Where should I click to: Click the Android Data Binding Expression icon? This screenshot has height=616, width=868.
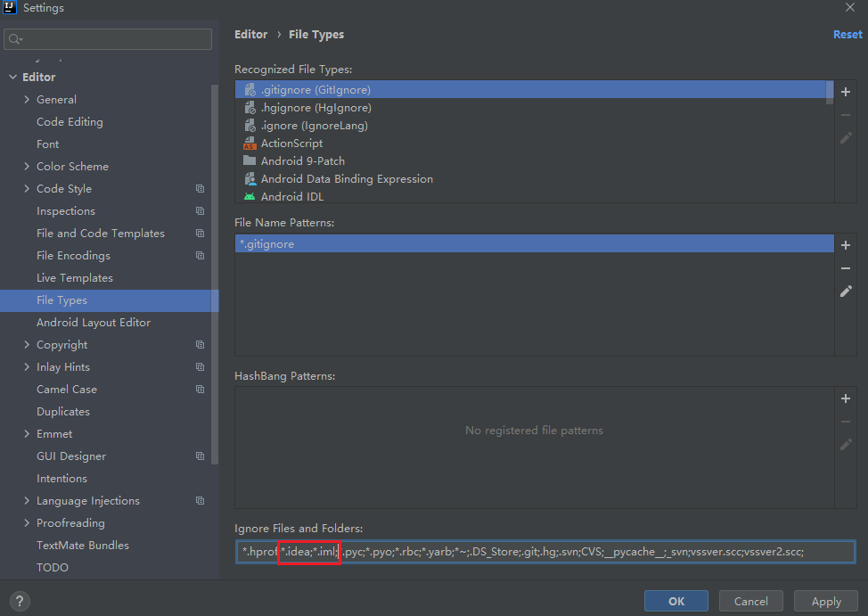click(250, 179)
